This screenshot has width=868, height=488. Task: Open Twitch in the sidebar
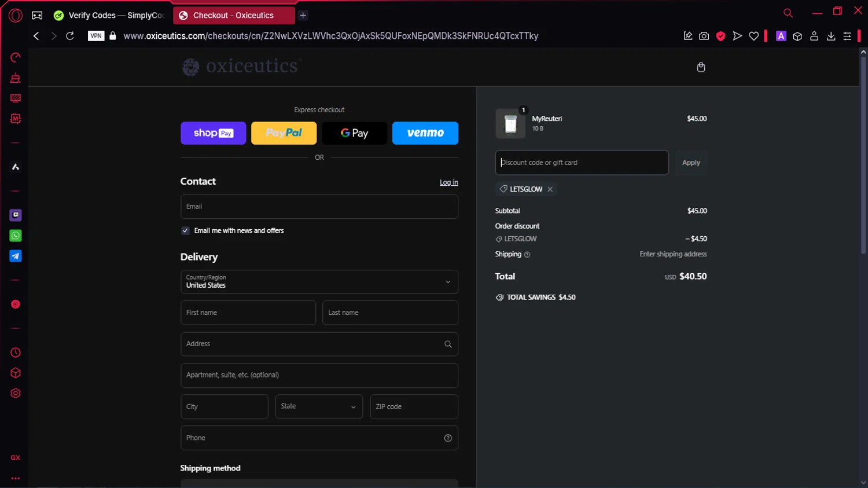pos(16,215)
